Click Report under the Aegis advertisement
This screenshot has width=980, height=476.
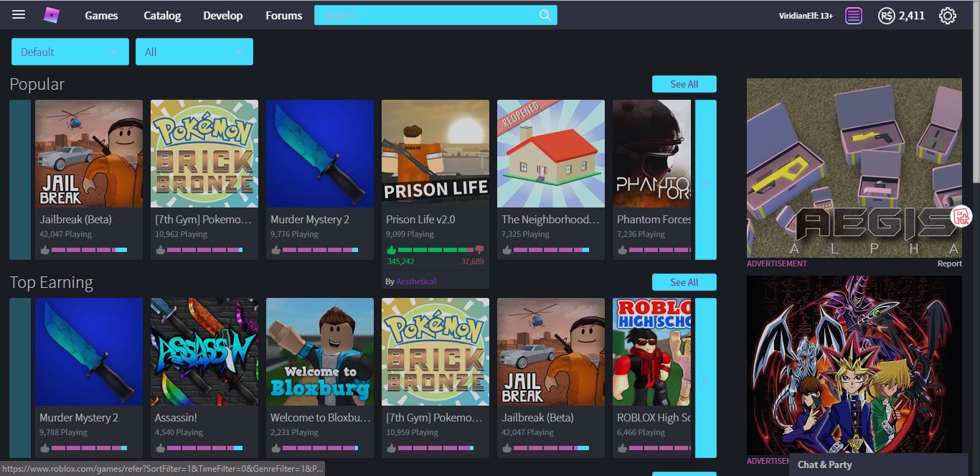coord(949,263)
